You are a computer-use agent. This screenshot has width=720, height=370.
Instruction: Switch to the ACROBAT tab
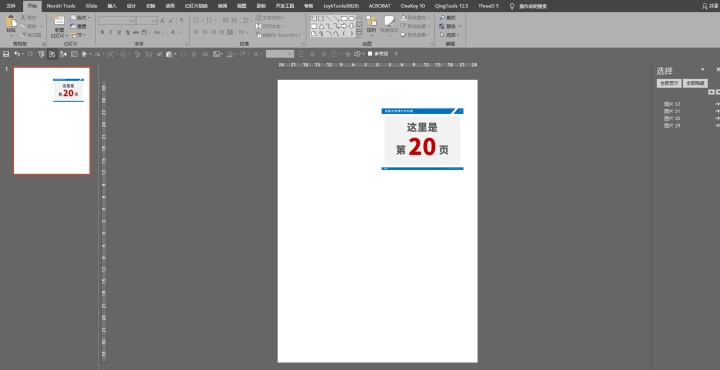[x=380, y=6]
